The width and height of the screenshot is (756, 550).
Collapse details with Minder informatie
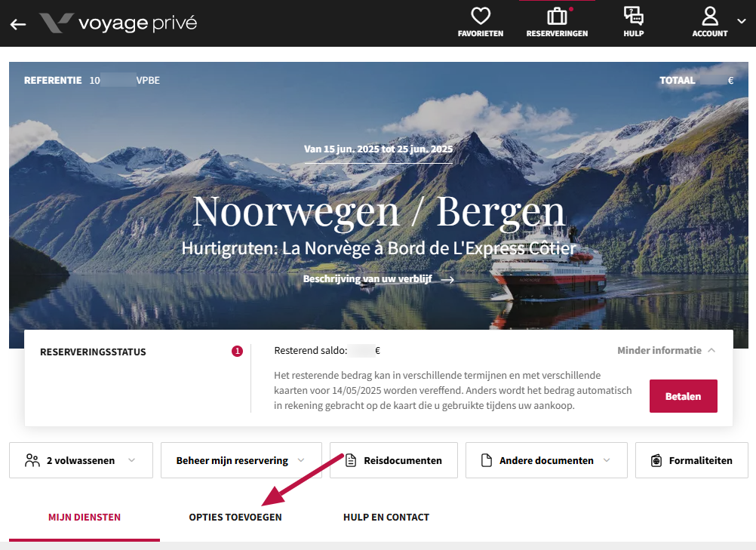[666, 350]
